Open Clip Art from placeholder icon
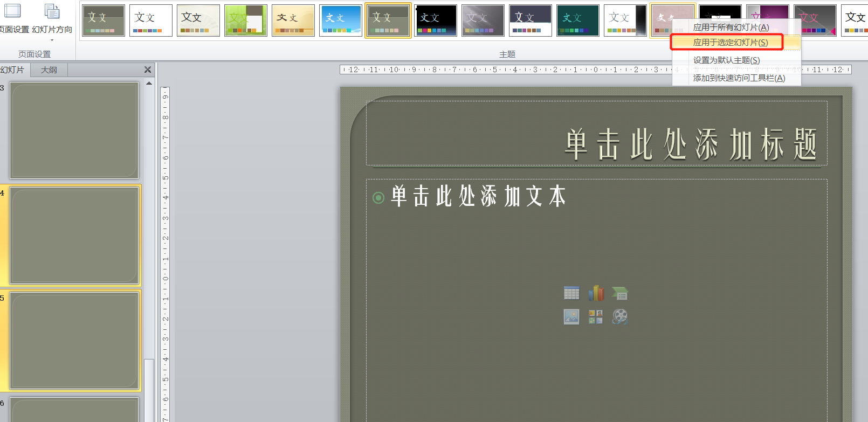 click(596, 316)
